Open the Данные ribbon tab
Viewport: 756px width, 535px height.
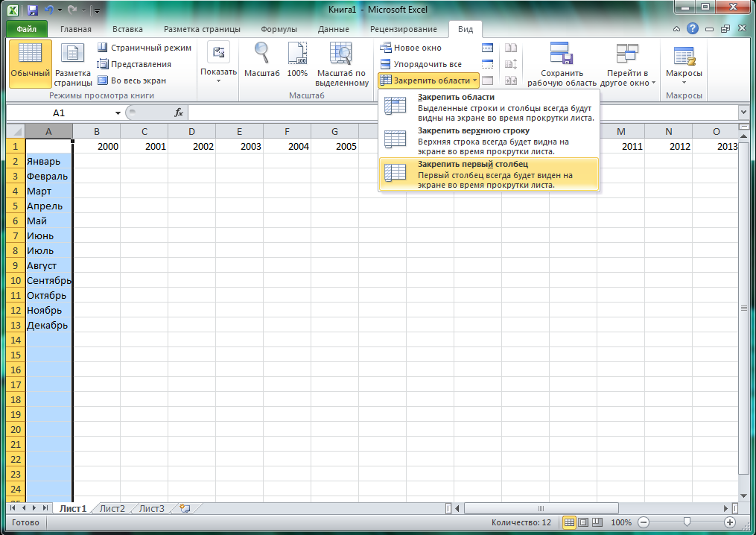[x=333, y=29]
